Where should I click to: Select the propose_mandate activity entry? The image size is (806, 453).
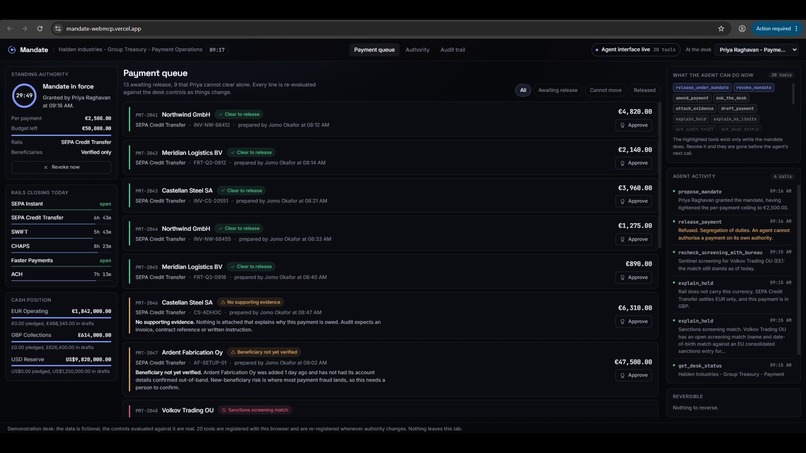click(x=732, y=200)
